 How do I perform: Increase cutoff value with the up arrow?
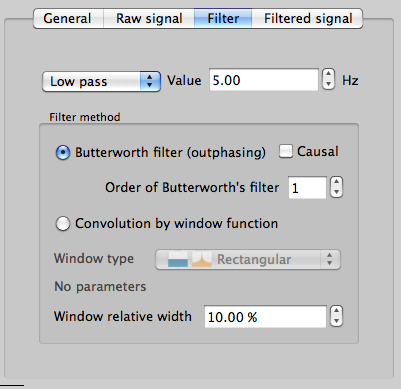[x=328, y=75]
